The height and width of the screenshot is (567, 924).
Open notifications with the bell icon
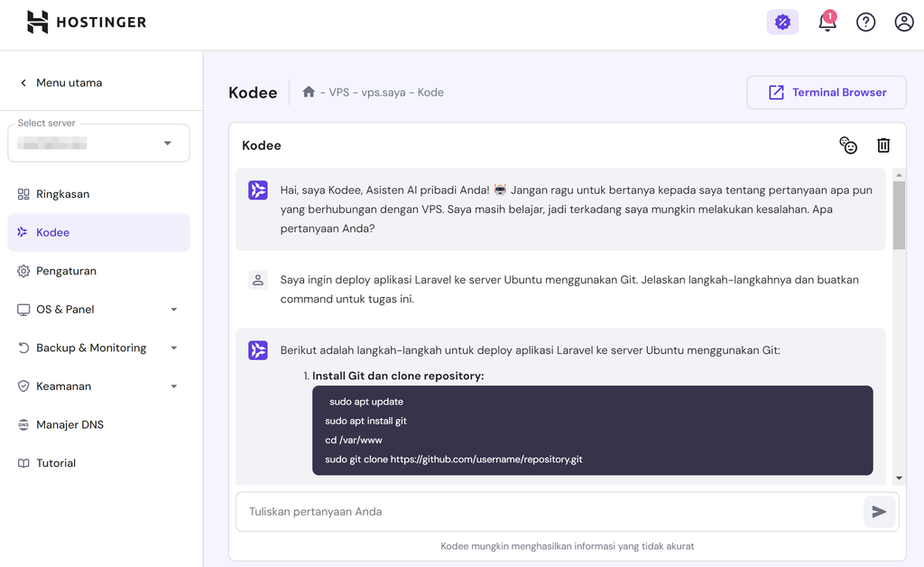pyautogui.click(x=827, y=22)
